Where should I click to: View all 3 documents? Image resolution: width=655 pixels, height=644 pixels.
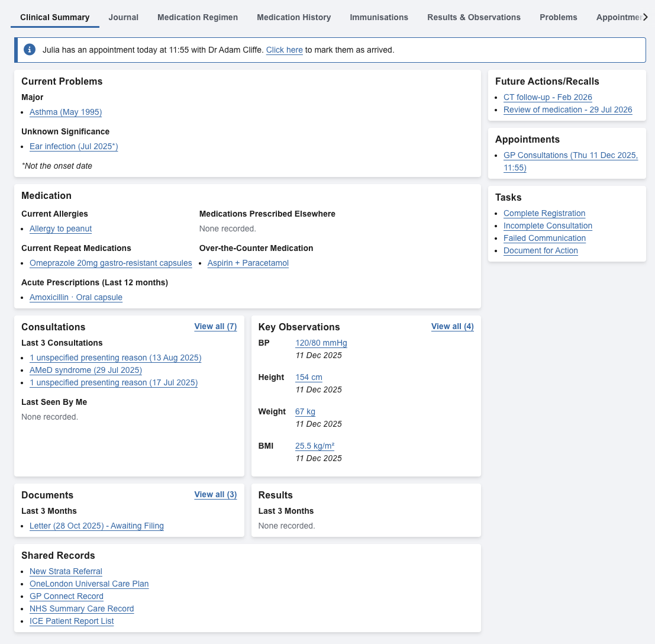(x=215, y=495)
